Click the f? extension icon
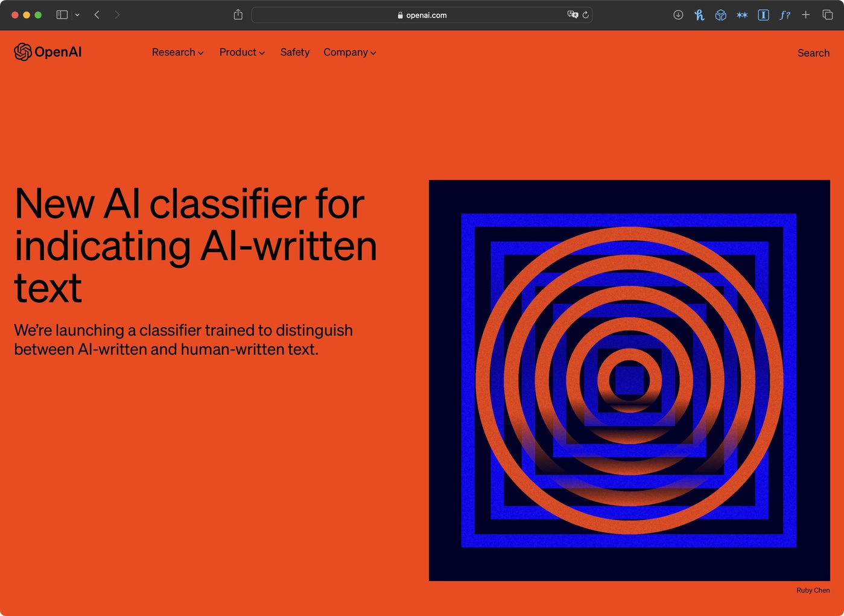 [x=785, y=14]
